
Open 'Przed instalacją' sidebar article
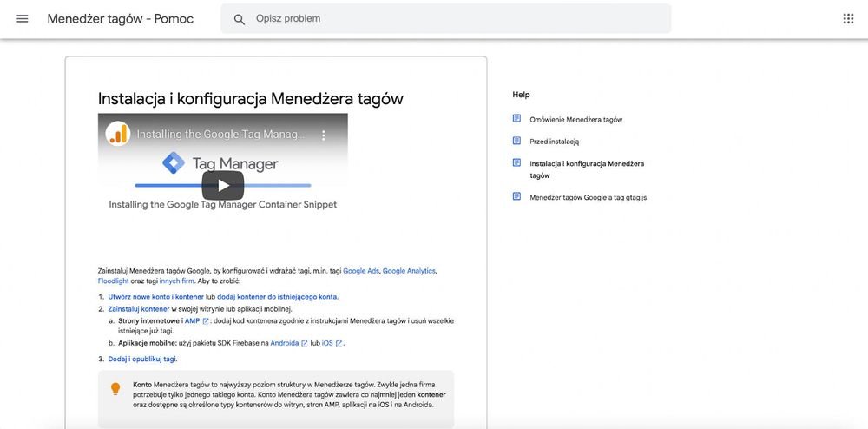click(554, 142)
